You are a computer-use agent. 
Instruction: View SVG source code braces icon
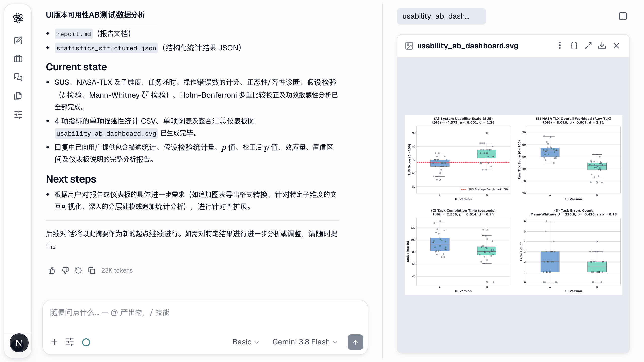pyautogui.click(x=574, y=46)
